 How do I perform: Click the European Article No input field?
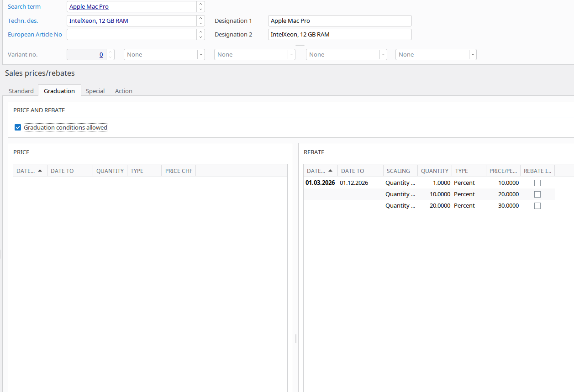pyautogui.click(x=132, y=35)
